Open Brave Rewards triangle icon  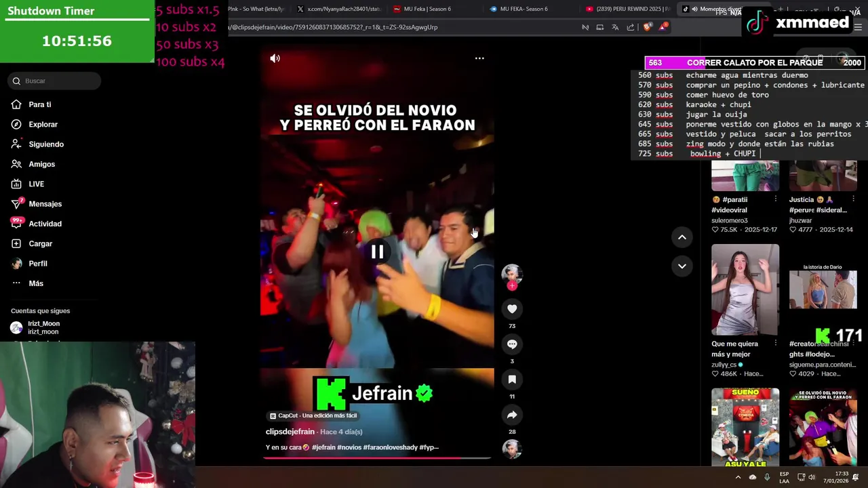click(x=663, y=26)
